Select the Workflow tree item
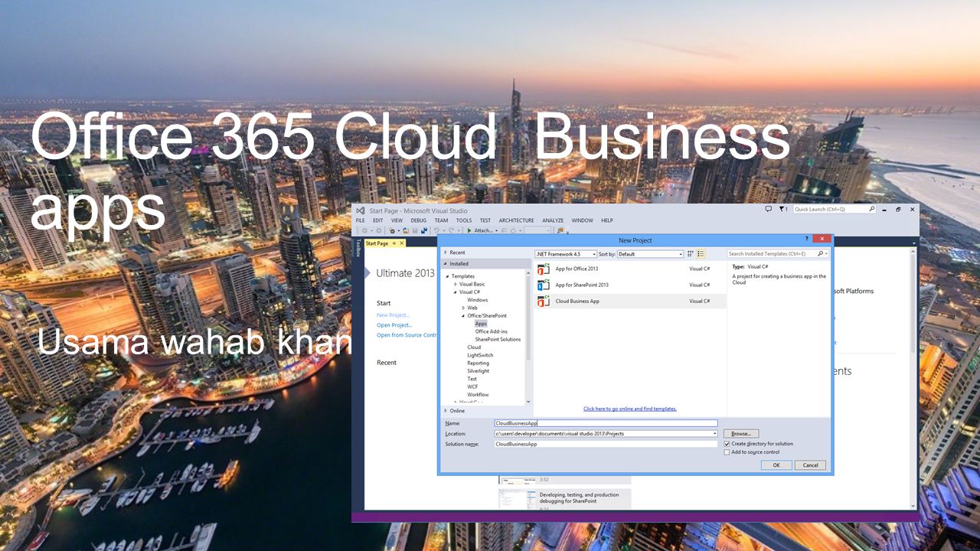This screenshot has height=551, width=980. click(478, 395)
